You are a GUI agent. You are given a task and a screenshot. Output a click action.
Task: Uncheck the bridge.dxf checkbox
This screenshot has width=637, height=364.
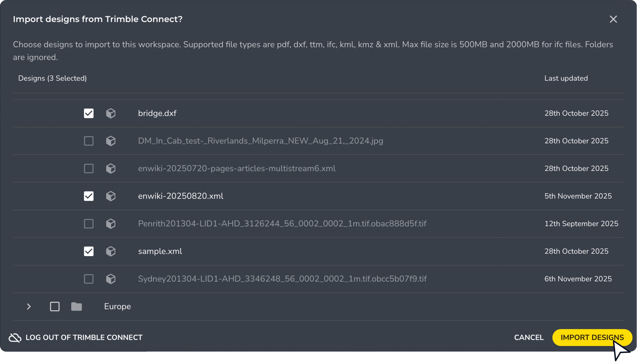coord(89,113)
